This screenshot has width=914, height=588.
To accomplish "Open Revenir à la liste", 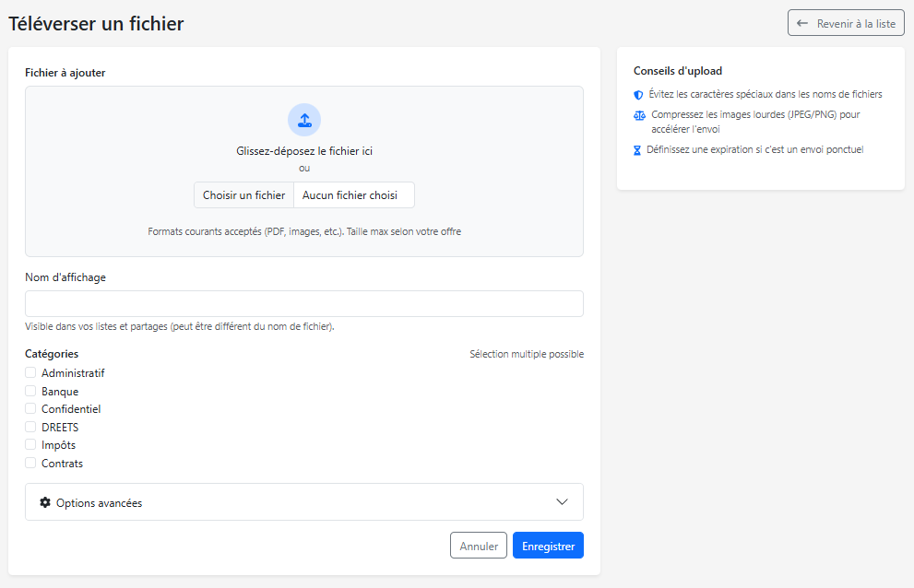I will tap(845, 22).
